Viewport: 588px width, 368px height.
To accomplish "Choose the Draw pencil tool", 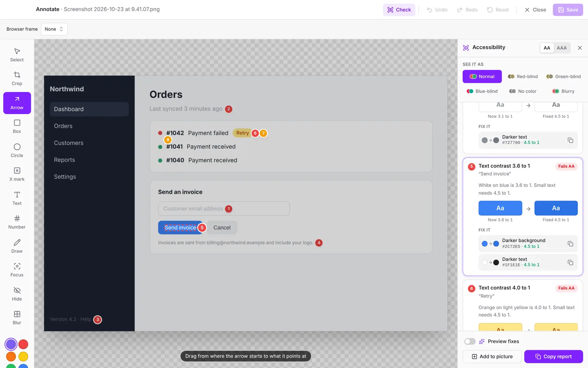I will (17, 247).
